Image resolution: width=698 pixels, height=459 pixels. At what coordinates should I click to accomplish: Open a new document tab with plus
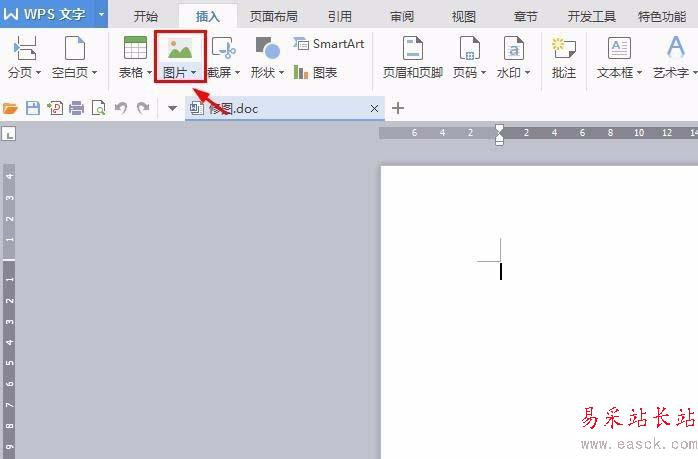(x=398, y=108)
